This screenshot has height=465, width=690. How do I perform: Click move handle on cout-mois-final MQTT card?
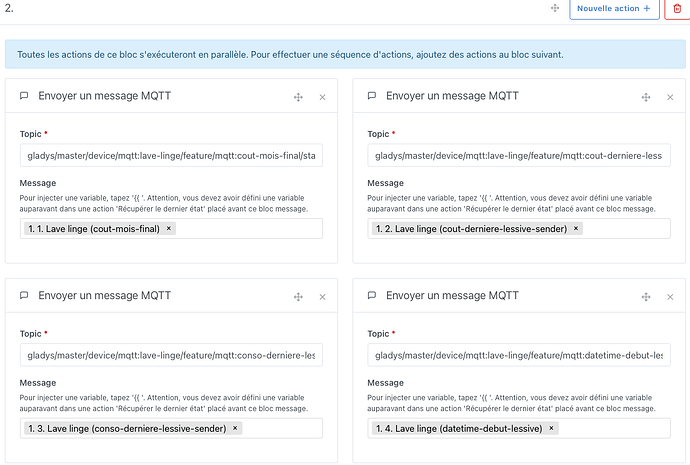point(298,97)
